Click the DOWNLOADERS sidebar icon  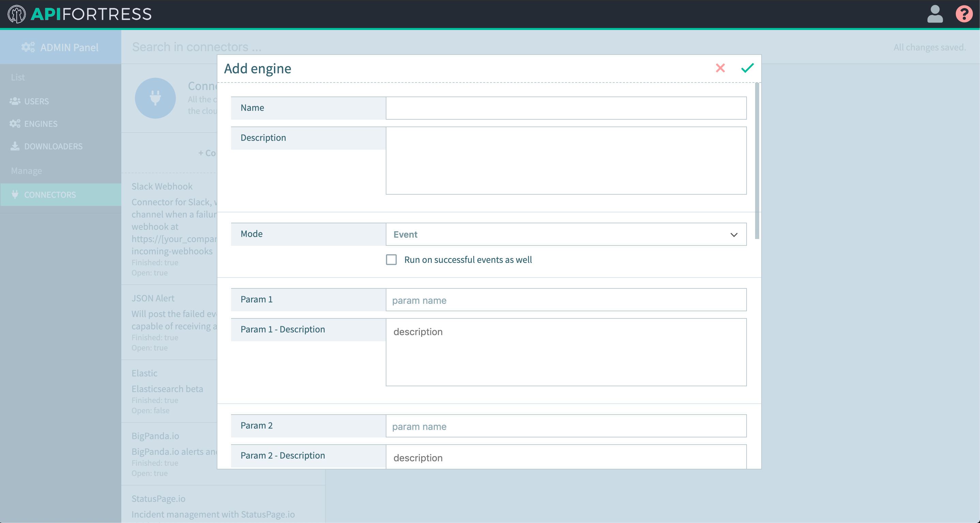14,146
